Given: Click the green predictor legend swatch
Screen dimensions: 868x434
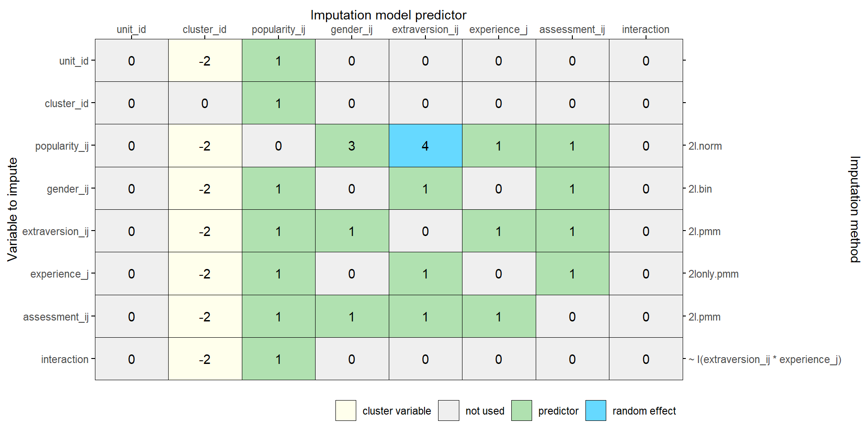Looking at the screenshot, I should (521, 410).
